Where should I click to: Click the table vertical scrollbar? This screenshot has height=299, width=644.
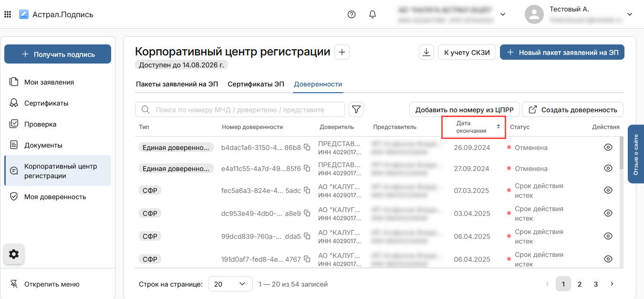pyautogui.click(x=621, y=154)
